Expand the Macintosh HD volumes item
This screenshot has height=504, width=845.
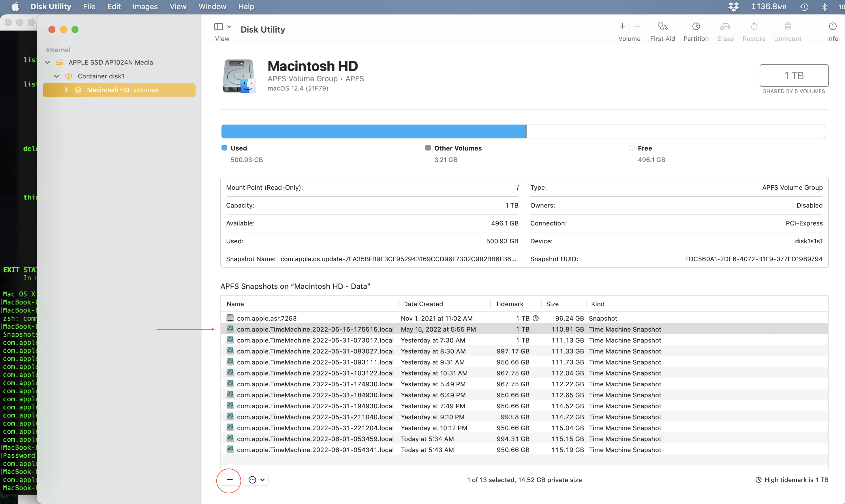pos(66,90)
